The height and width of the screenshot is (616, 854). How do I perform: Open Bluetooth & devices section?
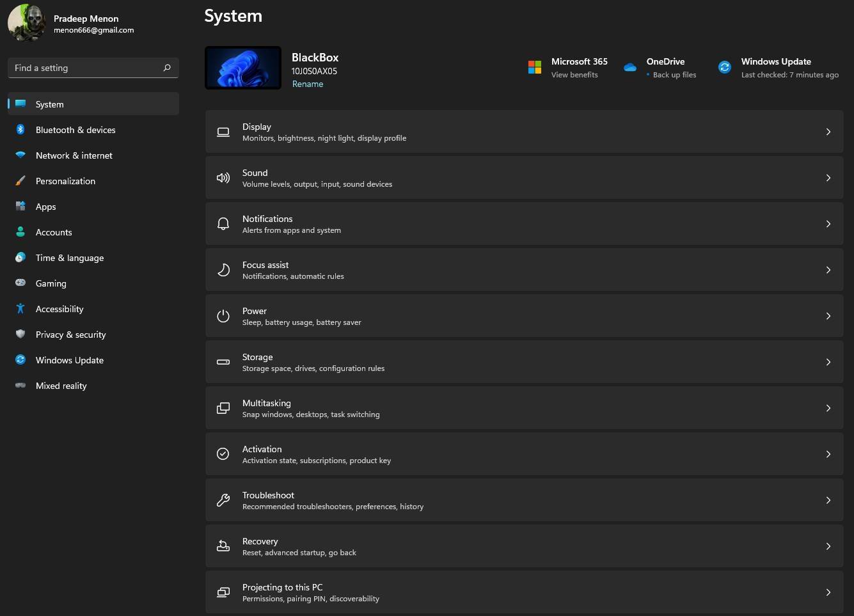pos(93,130)
